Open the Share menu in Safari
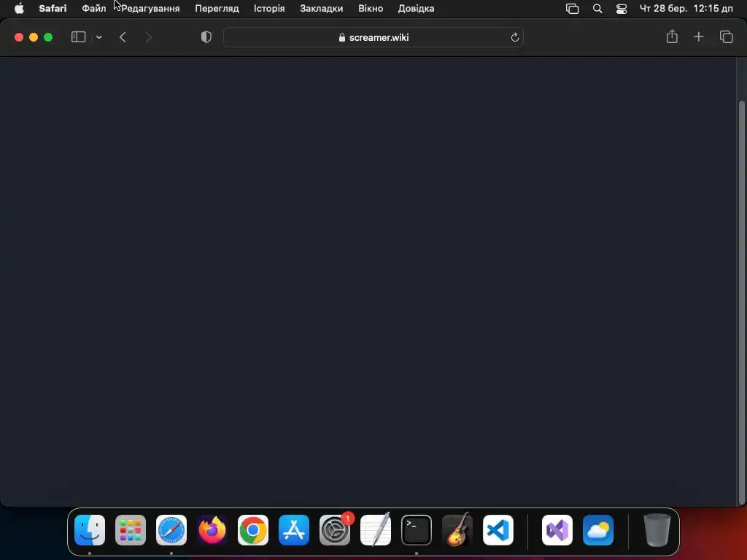This screenshot has width=747, height=560. pyautogui.click(x=672, y=36)
